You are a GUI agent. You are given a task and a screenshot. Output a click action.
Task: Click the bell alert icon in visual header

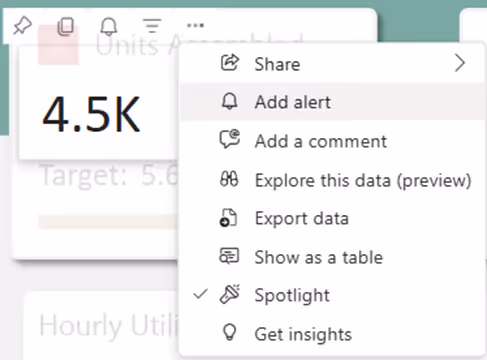tap(109, 27)
